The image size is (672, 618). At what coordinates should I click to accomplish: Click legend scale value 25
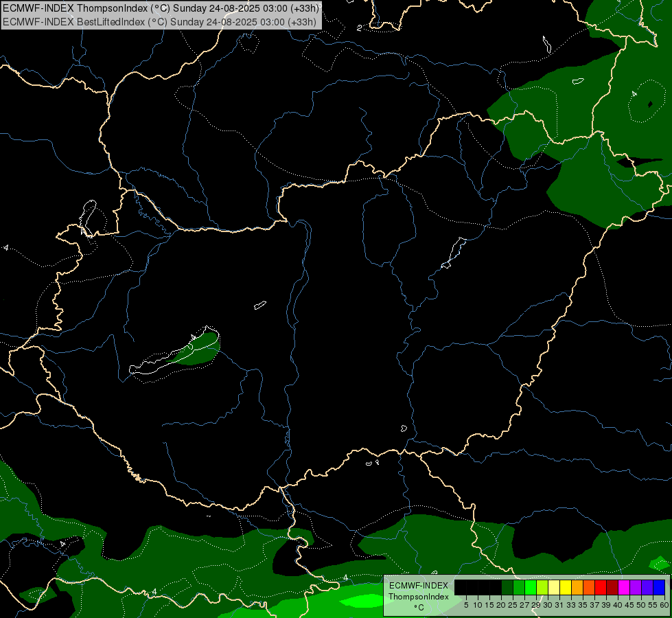513,605
